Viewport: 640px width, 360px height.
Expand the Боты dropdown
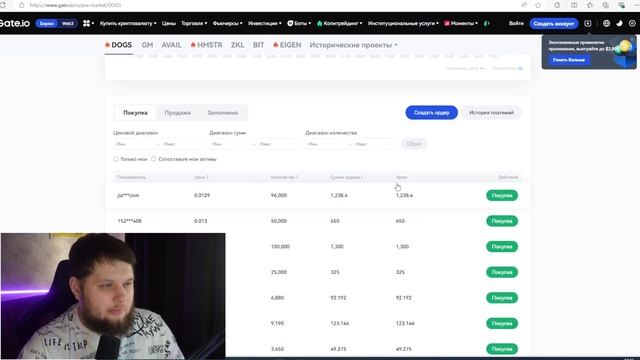pos(299,24)
